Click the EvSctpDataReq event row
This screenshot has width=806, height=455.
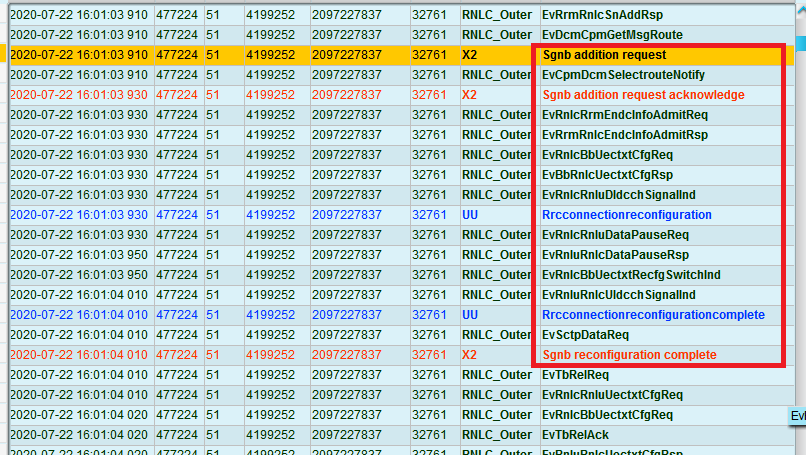pyautogui.click(x=585, y=335)
